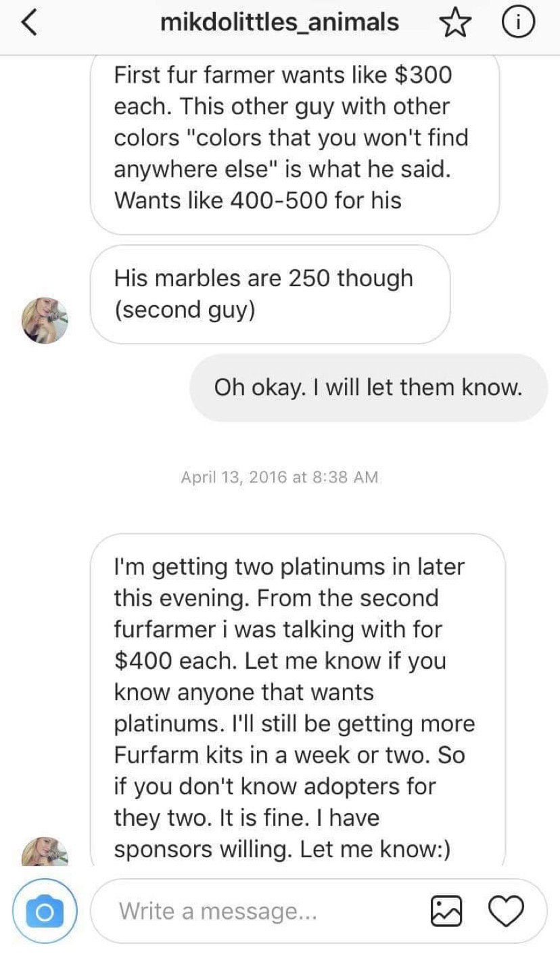This screenshot has width=560, height=956.
Task: Tap sender avatar beside marbles message
Action: pos(45,321)
